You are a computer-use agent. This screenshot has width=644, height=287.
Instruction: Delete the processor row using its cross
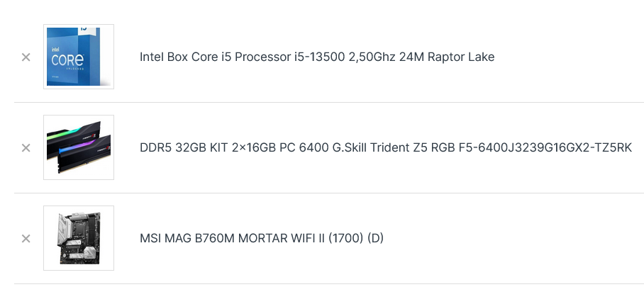pos(26,57)
